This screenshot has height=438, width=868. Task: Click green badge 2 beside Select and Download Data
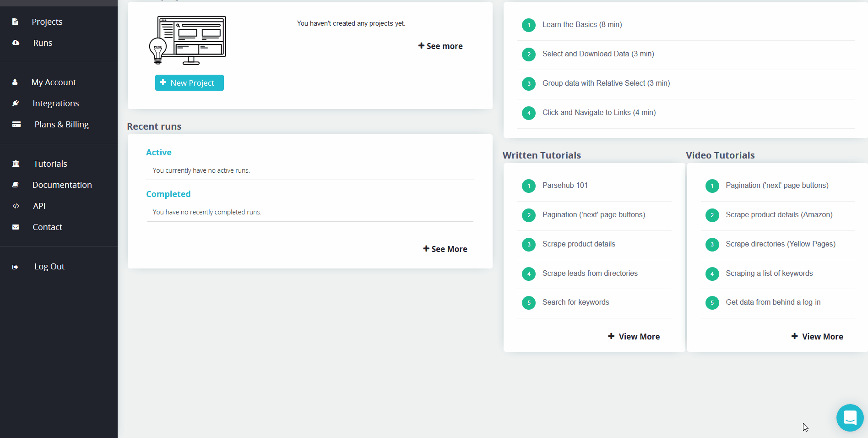[x=529, y=54]
